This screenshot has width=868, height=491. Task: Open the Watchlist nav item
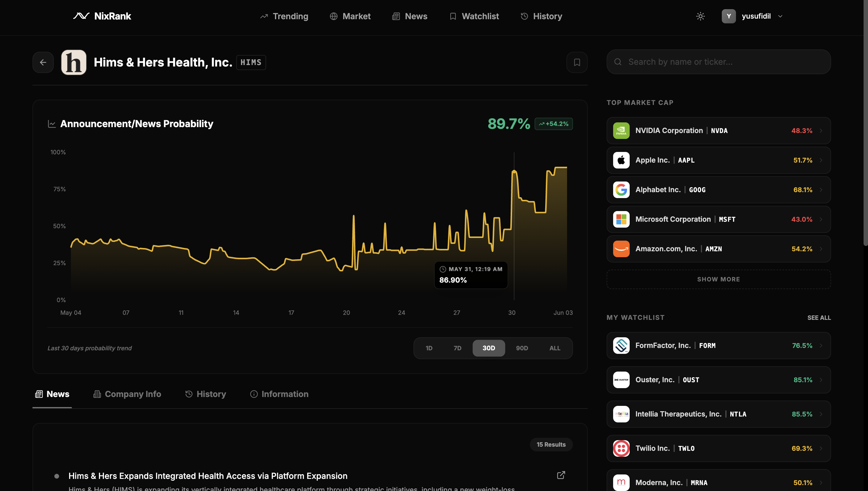tap(474, 16)
